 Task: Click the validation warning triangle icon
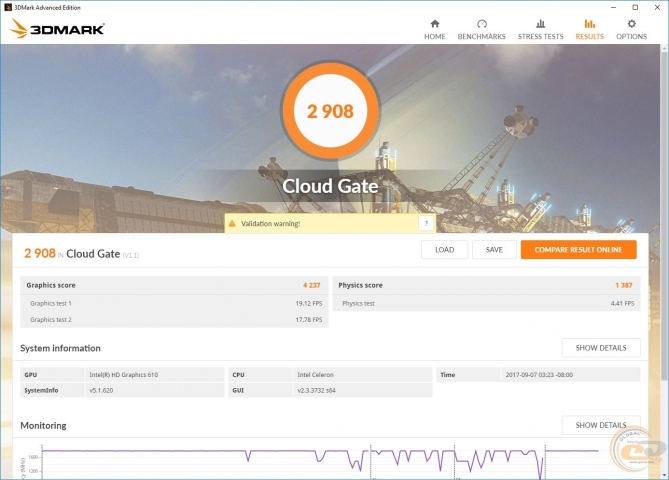[232, 224]
